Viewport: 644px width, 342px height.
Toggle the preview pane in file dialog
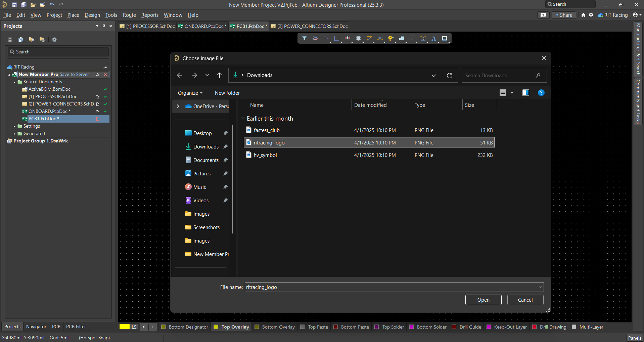pyautogui.click(x=526, y=93)
